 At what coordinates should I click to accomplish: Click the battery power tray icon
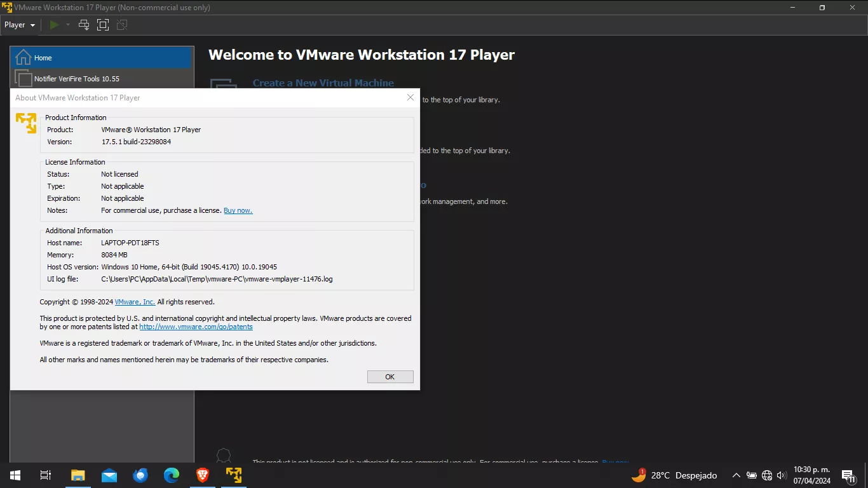[752, 475]
